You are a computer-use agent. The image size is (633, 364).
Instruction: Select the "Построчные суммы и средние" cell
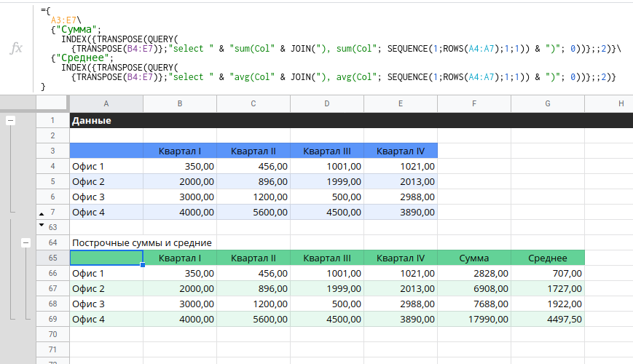coord(141,242)
